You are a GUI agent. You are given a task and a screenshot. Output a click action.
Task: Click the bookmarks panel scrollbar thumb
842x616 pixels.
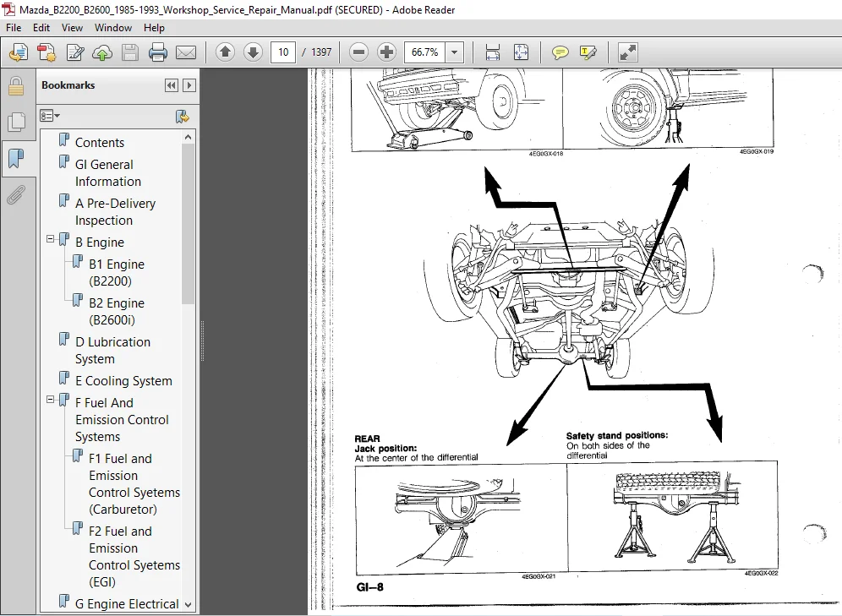pos(188,224)
